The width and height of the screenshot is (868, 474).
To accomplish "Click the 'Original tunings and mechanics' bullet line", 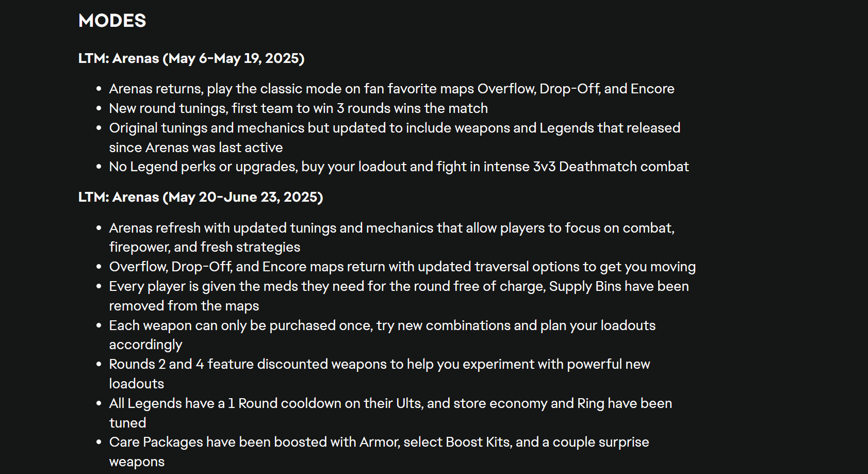I will coord(395,128).
